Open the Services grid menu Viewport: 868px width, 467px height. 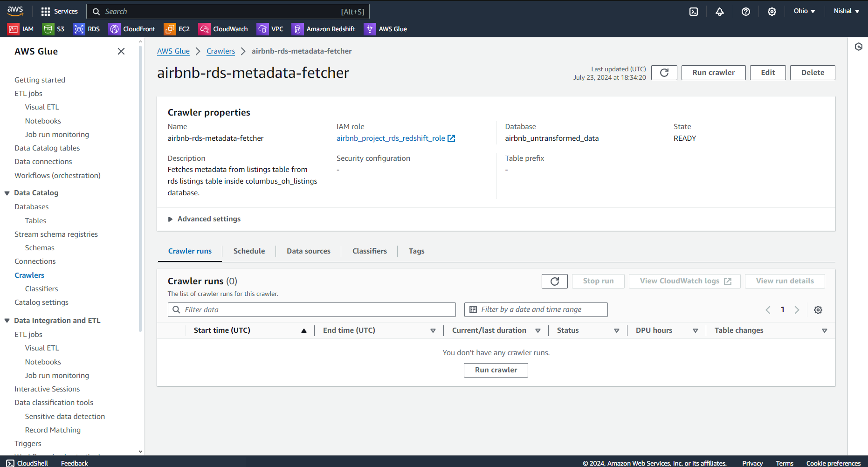click(x=59, y=11)
